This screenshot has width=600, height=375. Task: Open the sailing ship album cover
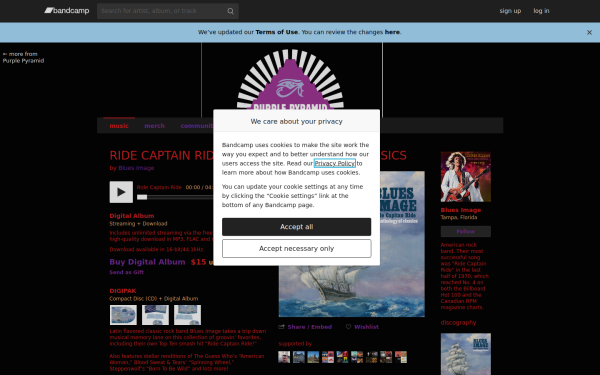coord(352,244)
